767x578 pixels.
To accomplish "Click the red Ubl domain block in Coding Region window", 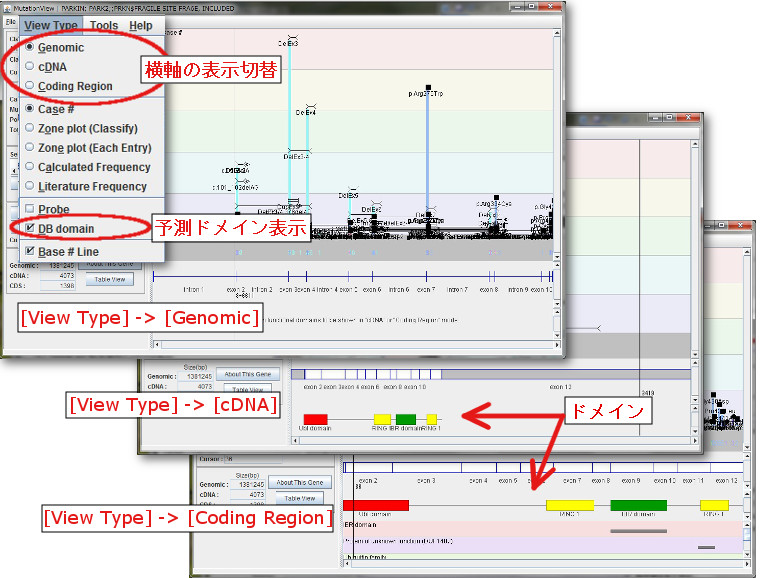I will click(x=375, y=505).
